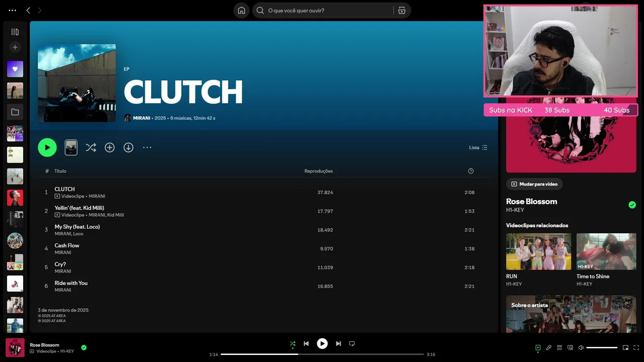
Task: Enter fullscreen mode icon
Action: (636, 347)
